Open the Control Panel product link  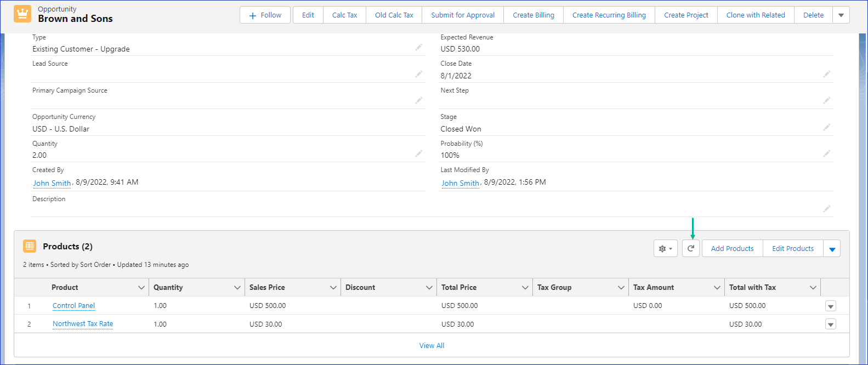point(73,305)
